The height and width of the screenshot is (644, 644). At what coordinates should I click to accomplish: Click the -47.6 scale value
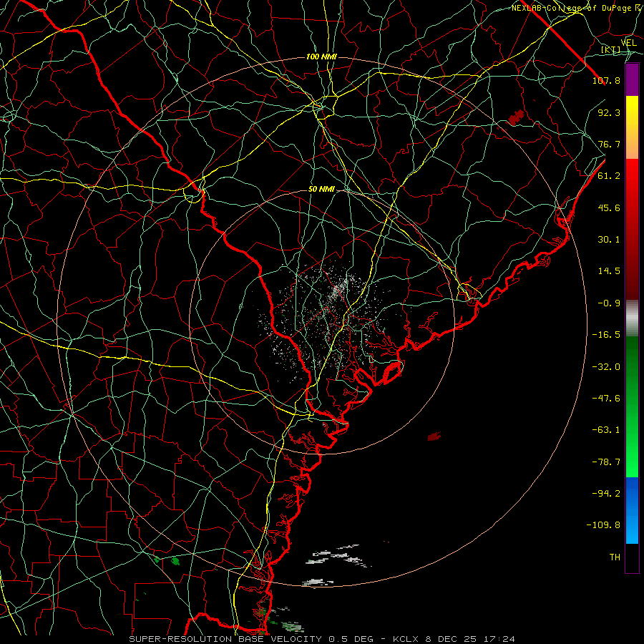[x=606, y=399]
